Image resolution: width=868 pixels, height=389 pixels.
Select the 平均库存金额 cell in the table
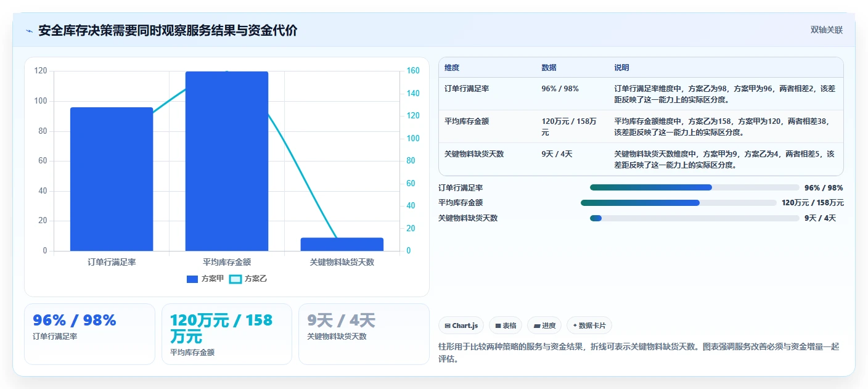[x=467, y=121]
